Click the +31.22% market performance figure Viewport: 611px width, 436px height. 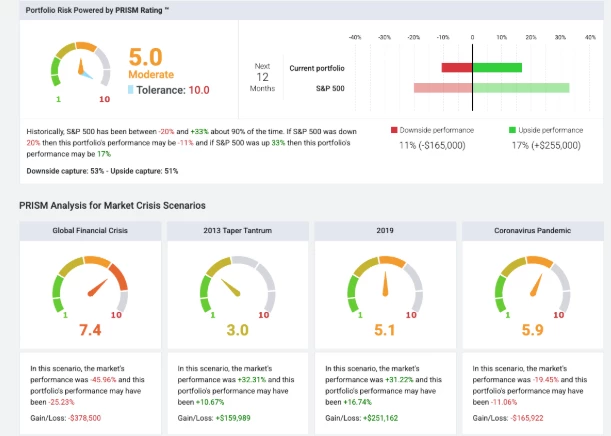pos(399,380)
